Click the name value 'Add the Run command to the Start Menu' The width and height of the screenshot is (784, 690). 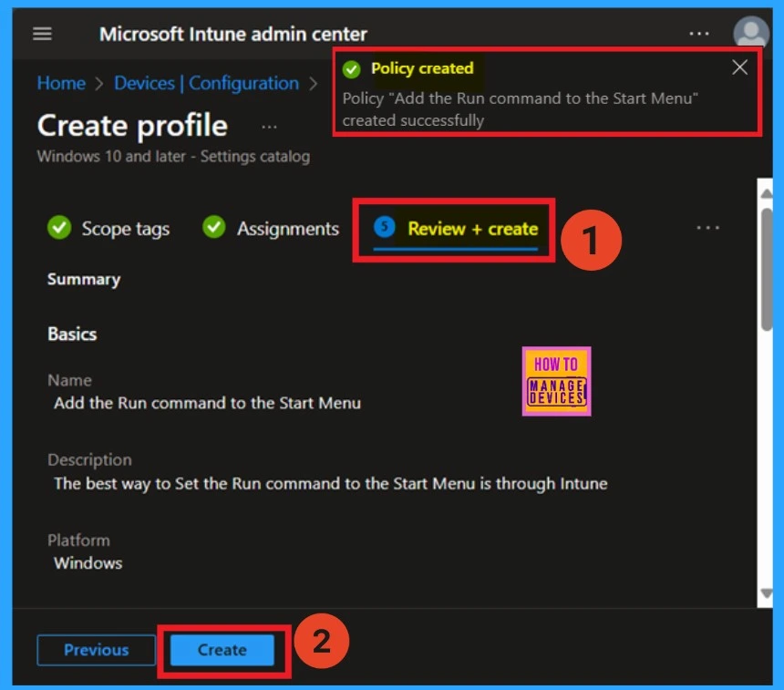pos(207,403)
